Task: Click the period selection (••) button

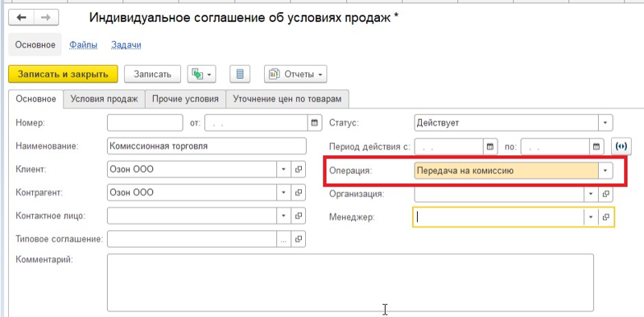Action: pos(621,146)
